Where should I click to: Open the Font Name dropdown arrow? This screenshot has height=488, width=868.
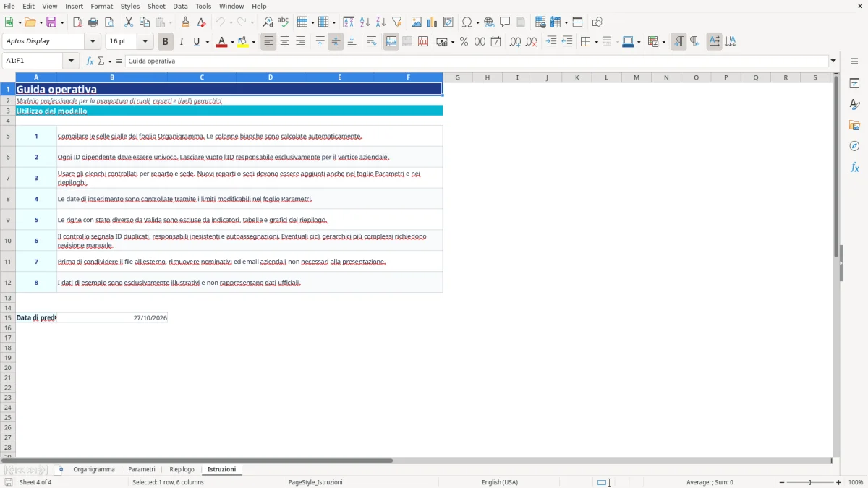pos(93,41)
